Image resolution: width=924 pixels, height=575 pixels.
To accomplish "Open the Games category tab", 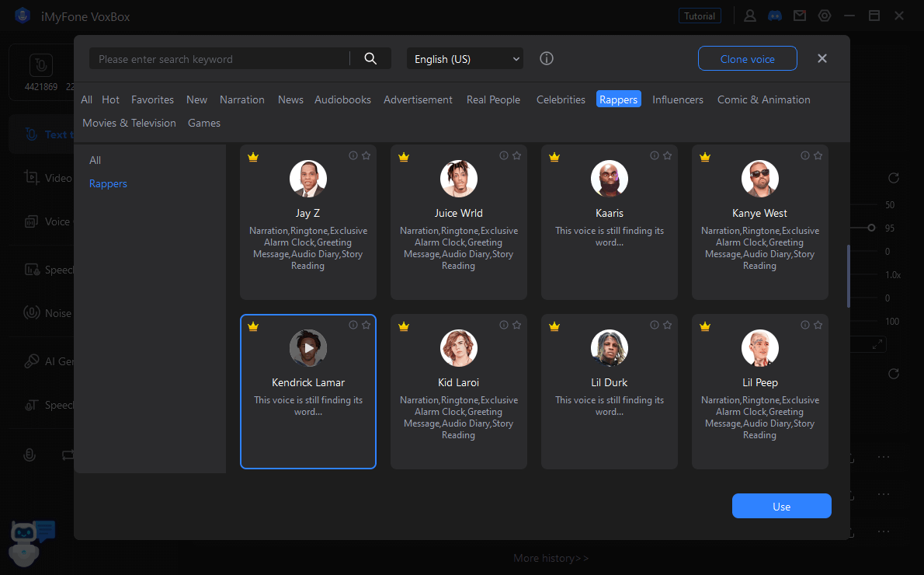I will tap(204, 123).
